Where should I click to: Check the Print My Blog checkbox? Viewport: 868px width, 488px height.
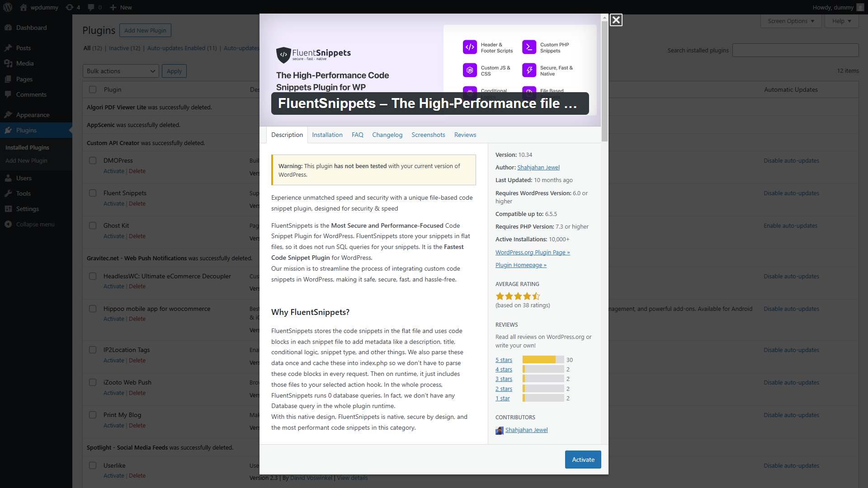[93, 415]
